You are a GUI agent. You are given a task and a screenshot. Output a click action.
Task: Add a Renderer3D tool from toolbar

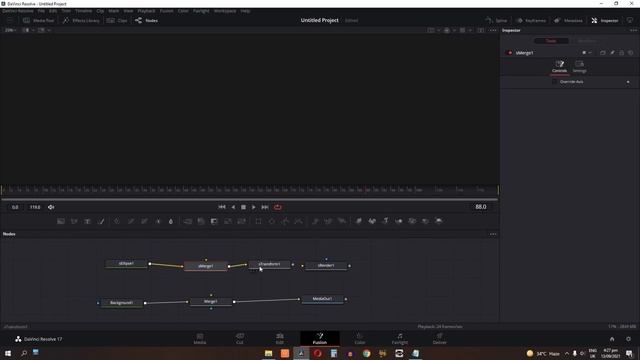tap(439, 221)
